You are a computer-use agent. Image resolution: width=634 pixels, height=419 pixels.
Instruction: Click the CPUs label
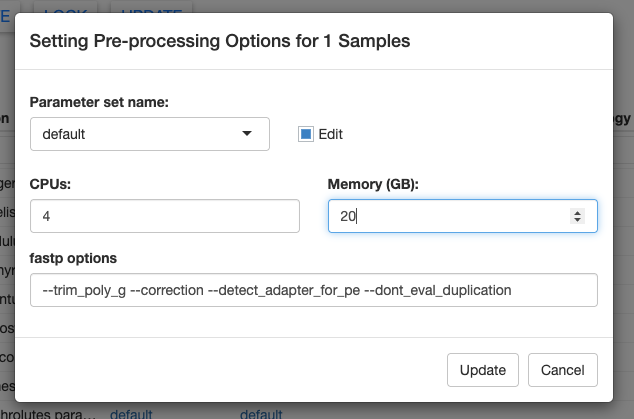(x=50, y=184)
